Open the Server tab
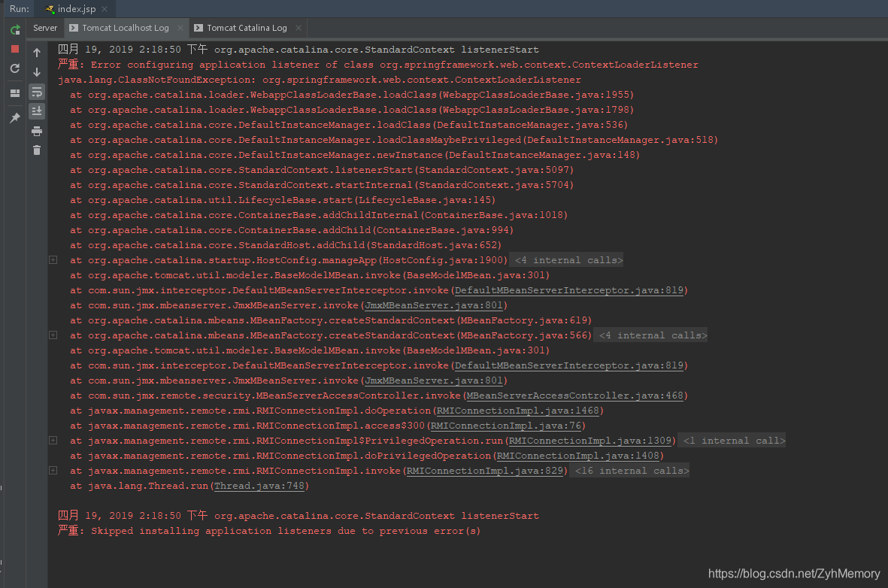Viewport: 888px width, 588px height. pos(45,28)
